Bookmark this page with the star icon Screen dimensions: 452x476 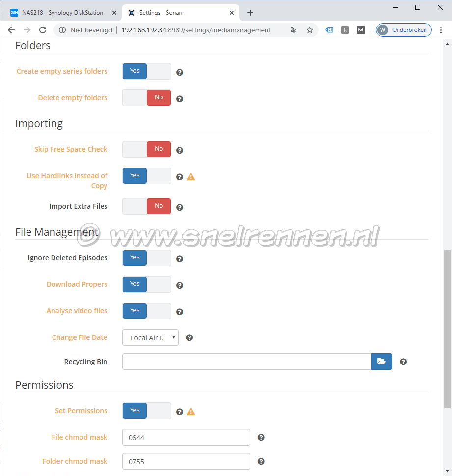[x=309, y=30]
